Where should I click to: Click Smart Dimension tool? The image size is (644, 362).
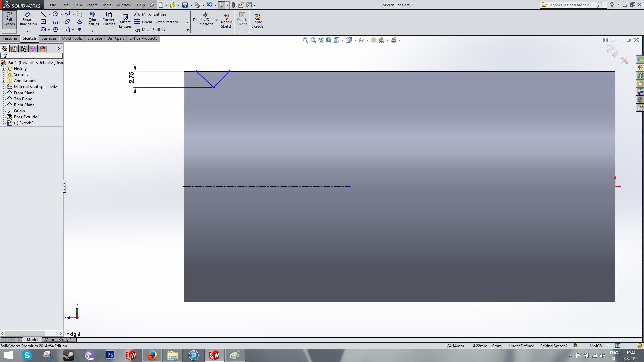click(x=28, y=19)
